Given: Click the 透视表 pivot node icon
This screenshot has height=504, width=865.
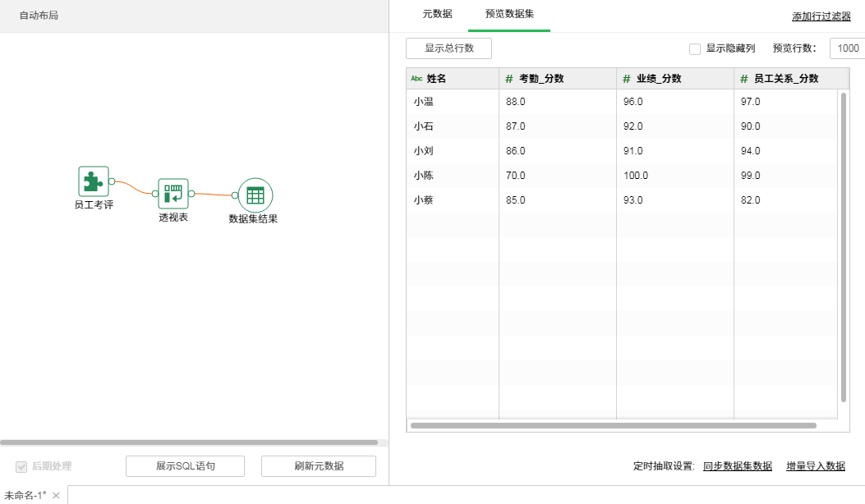Looking at the screenshot, I should (173, 194).
